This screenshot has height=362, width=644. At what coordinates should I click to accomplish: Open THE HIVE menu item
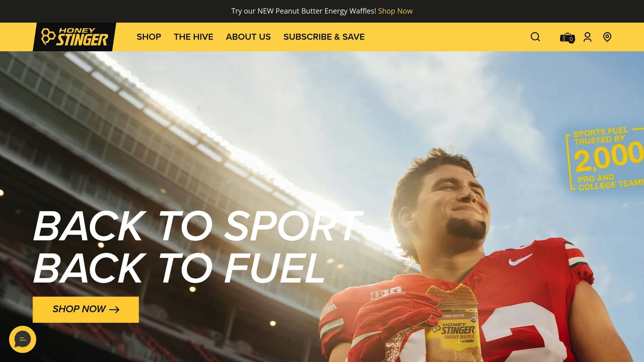[x=193, y=37]
